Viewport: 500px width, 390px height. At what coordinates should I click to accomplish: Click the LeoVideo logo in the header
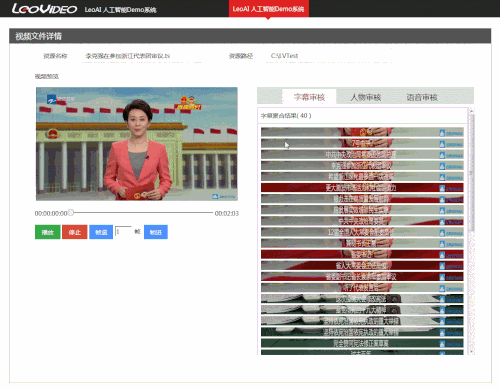[x=44, y=9]
